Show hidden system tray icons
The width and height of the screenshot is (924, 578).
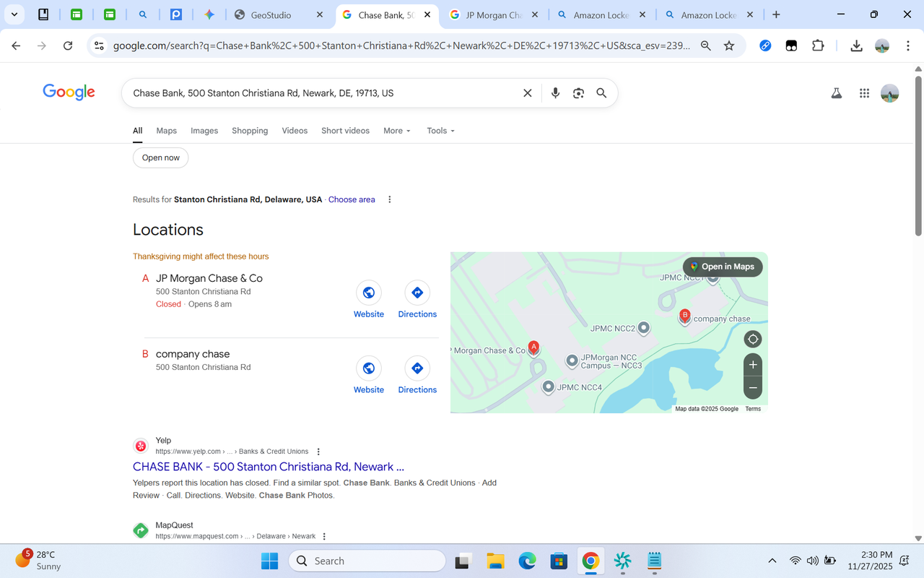click(x=772, y=561)
